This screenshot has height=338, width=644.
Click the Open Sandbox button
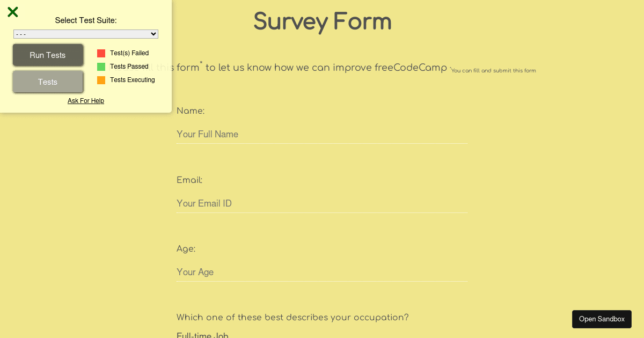[x=602, y=319]
